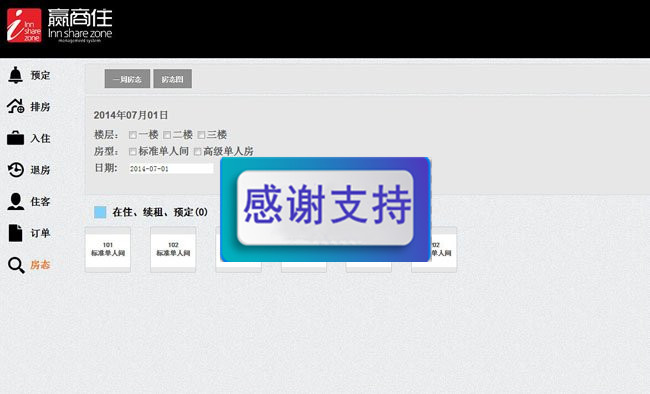Click the 楼层 label text
The width and height of the screenshot is (650, 394).
point(106,134)
